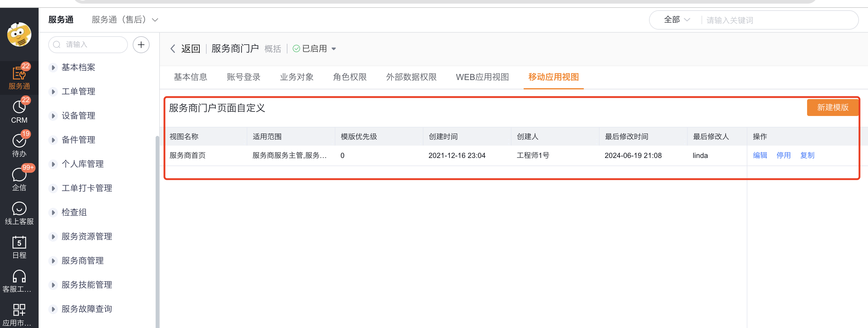The width and height of the screenshot is (868, 328).
Task: Click the plus add button beside search
Action: [141, 44]
